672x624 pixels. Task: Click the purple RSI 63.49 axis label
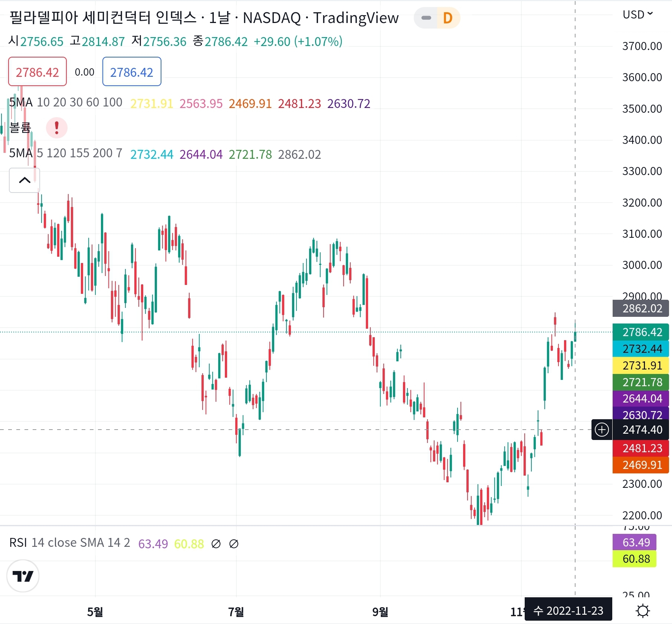tap(635, 542)
